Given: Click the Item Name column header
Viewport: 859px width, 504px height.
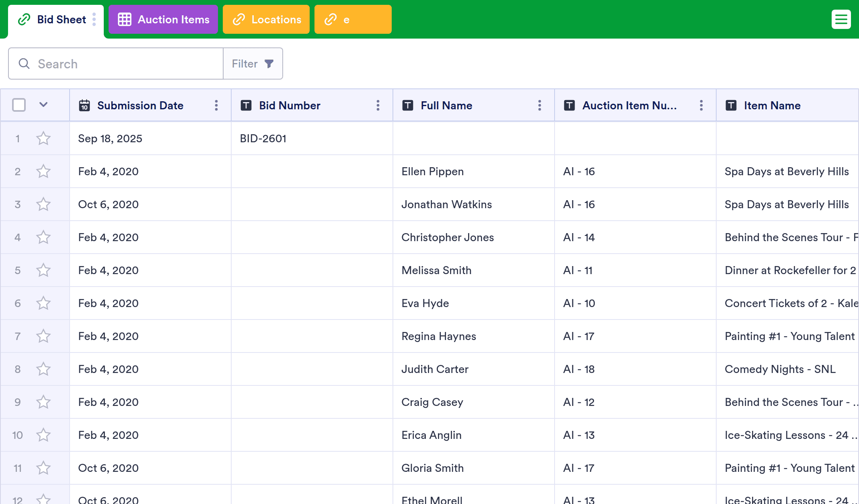Looking at the screenshot, I should 772,105.
